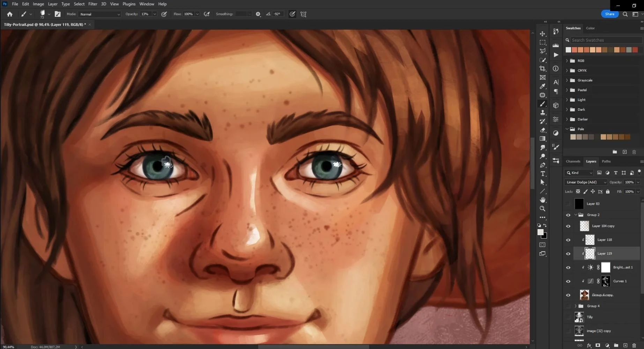Select the Smudge tool
This screenshot has width=644, height=349.
pos(542,147)
